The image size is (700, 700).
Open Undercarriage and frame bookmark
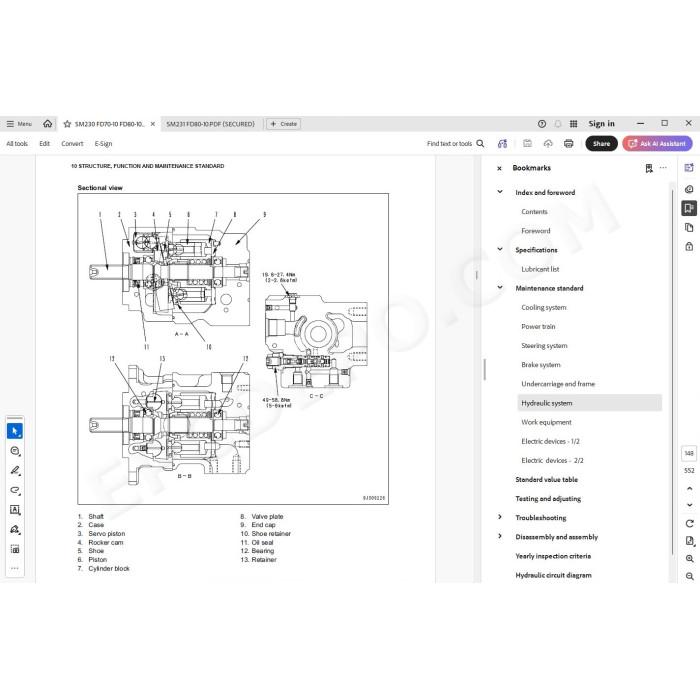click(x=558, y=384)
